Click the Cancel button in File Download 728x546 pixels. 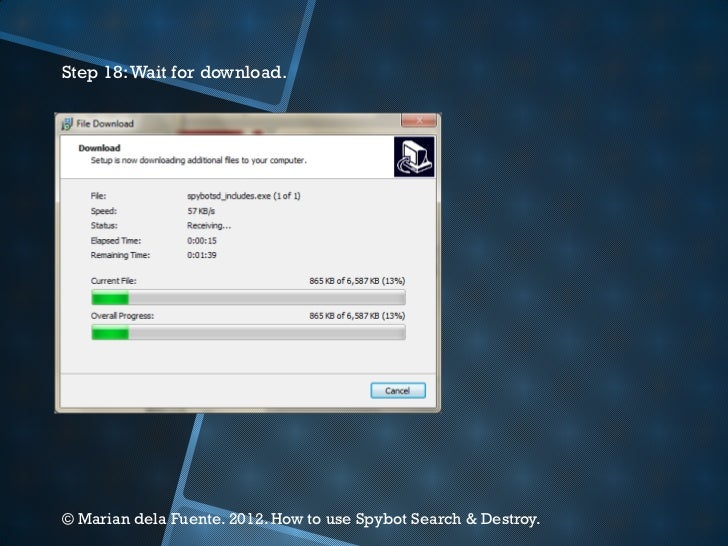click(x=398, y=390)
